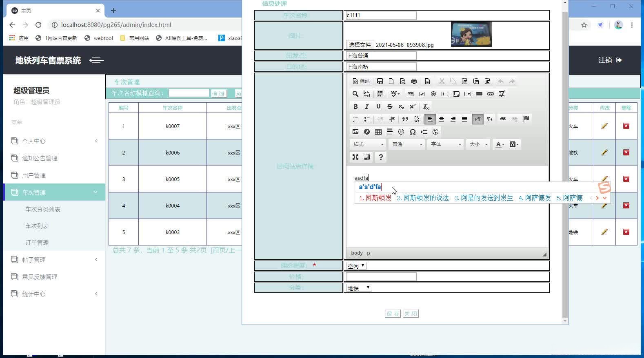Click Paste from Word icon
Screen dimensions: 644x358
tap(487, 81)
